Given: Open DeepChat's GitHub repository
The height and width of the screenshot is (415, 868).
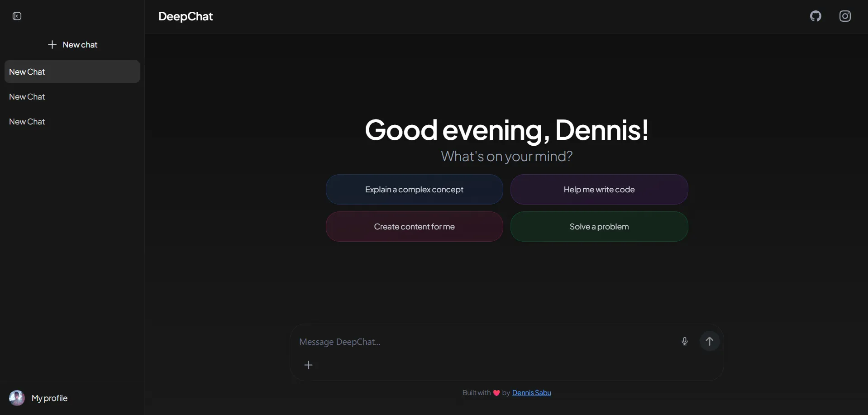Looking at the screenshot, I should (x=816, y=16).
